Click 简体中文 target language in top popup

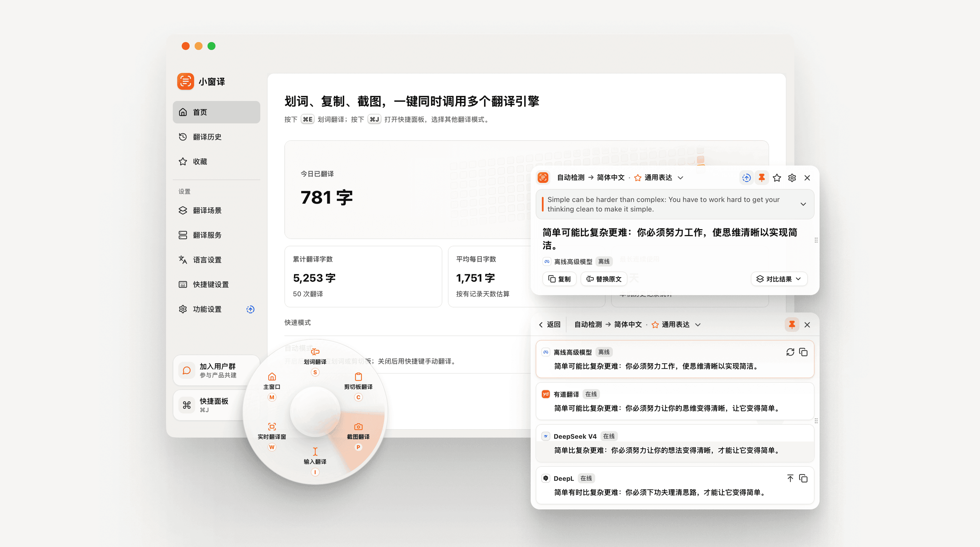point(611,178)
